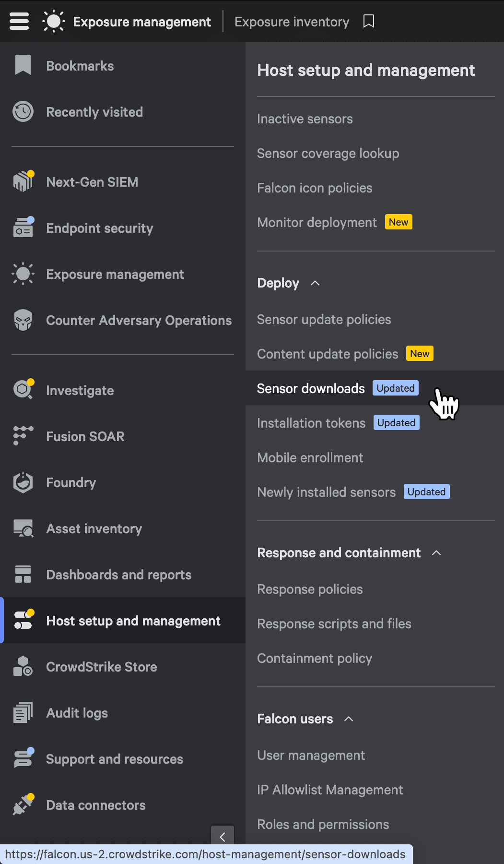
Task: Collapse the sidebar with the left chevron
Action: pyautogui.click(x=223, y=836)
